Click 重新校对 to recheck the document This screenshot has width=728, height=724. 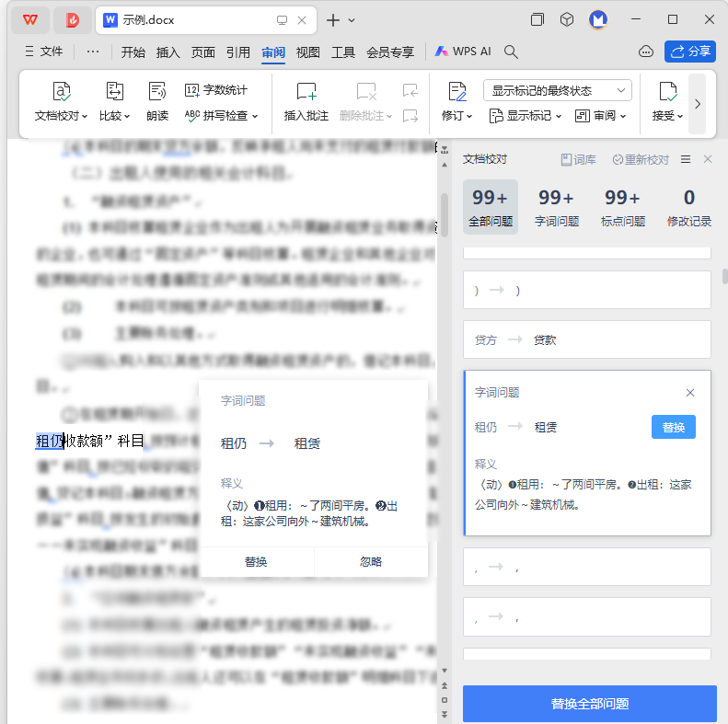(641, 160)
